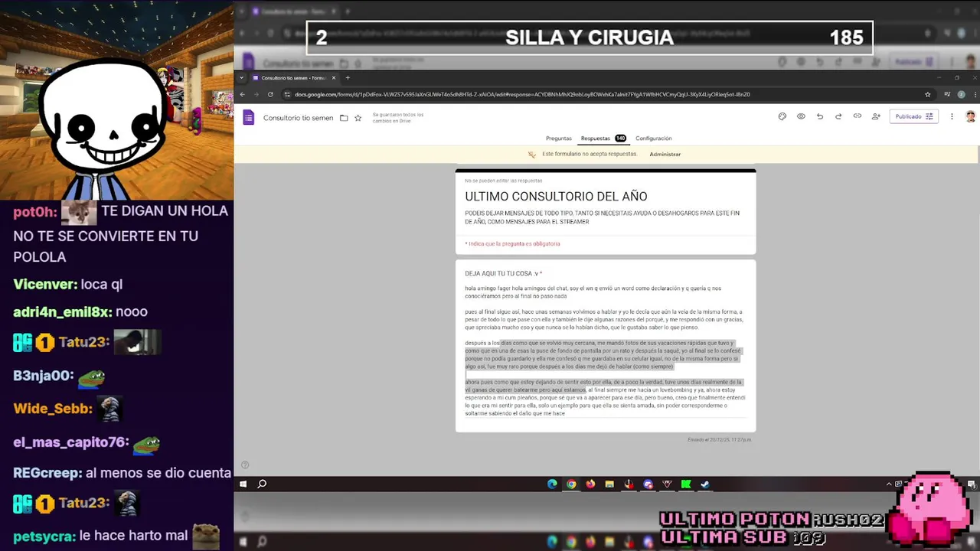
Task: Click the B3nja00 username in chat
Action: (x=44, y=375)
